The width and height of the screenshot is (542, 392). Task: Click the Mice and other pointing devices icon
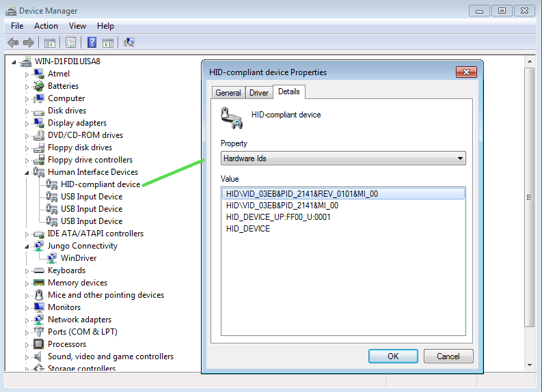(39, 295)
